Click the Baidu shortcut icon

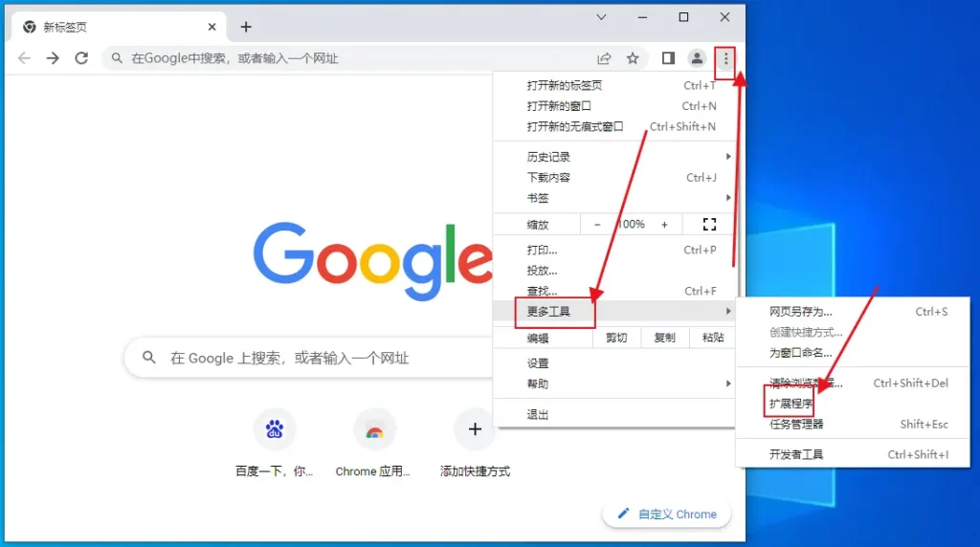coord(275,429)
